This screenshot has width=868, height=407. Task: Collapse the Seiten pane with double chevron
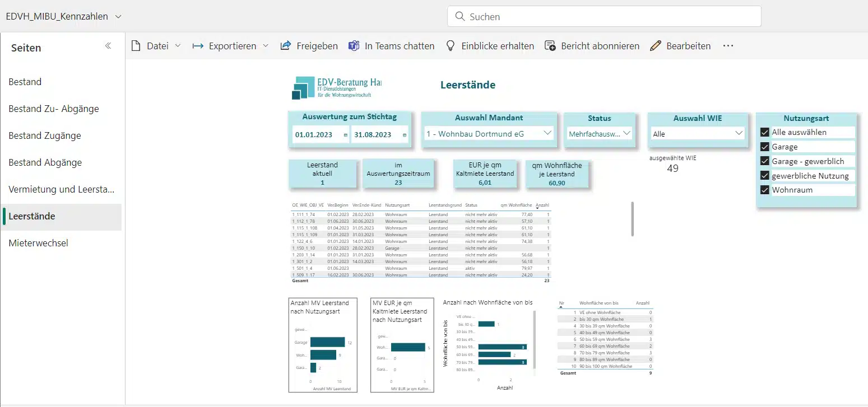click(x=108, y=46)
